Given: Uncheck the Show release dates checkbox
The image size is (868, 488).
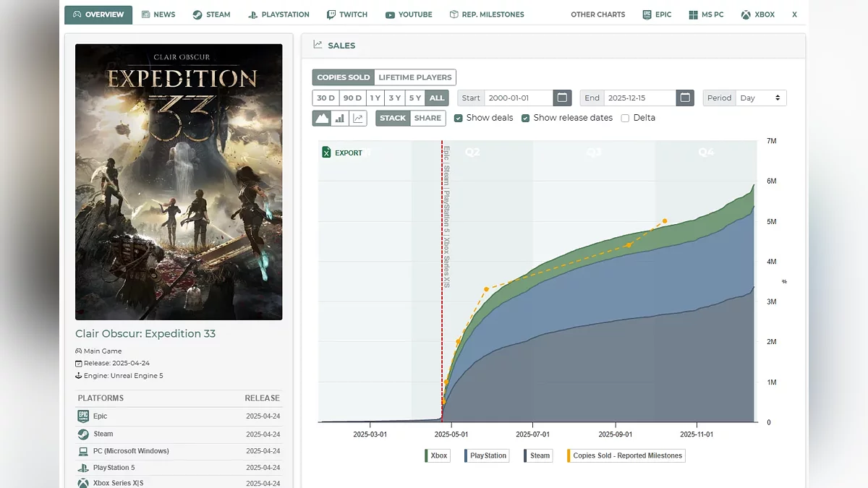Looking at the screenshot, I should [526, 118].
